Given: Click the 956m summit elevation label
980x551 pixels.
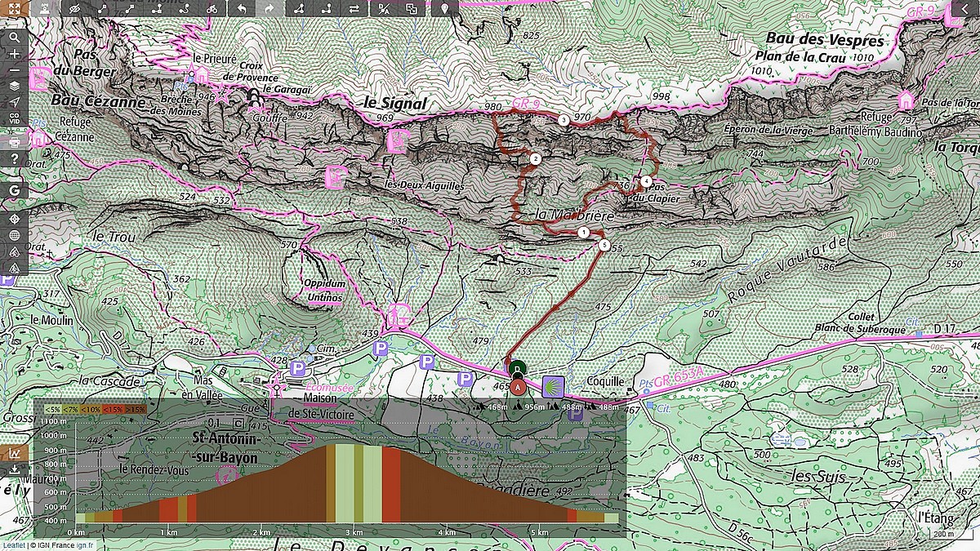Looking at the screenshot, I should pos(534,407).
